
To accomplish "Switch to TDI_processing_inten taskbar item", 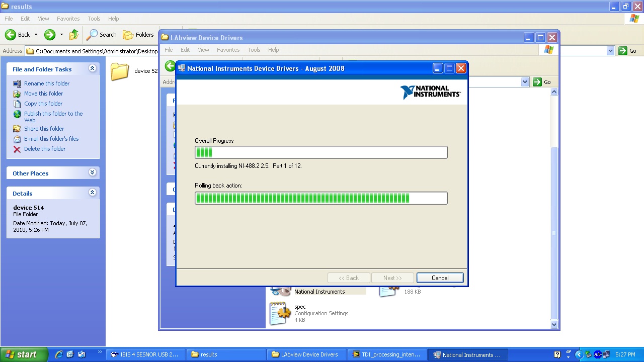I will tap(386, 354).
